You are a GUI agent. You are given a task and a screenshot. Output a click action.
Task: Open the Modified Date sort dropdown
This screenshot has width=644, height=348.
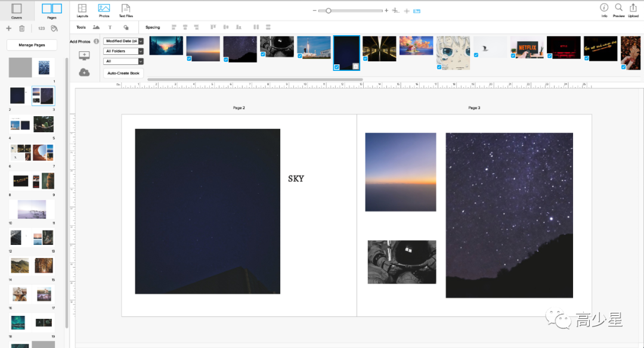123,41
